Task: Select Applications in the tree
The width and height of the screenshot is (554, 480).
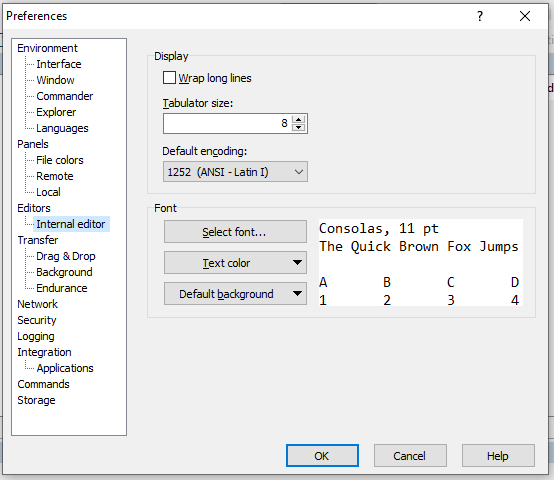Action: (x=65, y=368)
